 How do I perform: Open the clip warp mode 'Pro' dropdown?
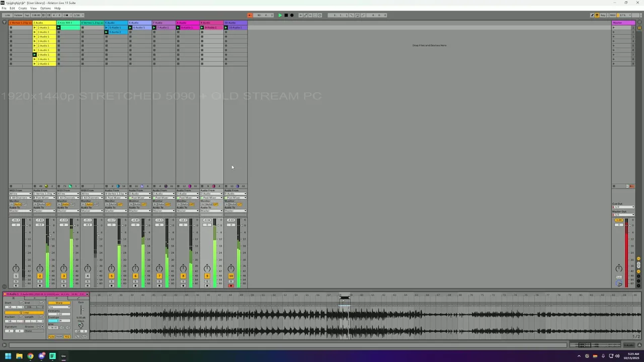[59, 307]
